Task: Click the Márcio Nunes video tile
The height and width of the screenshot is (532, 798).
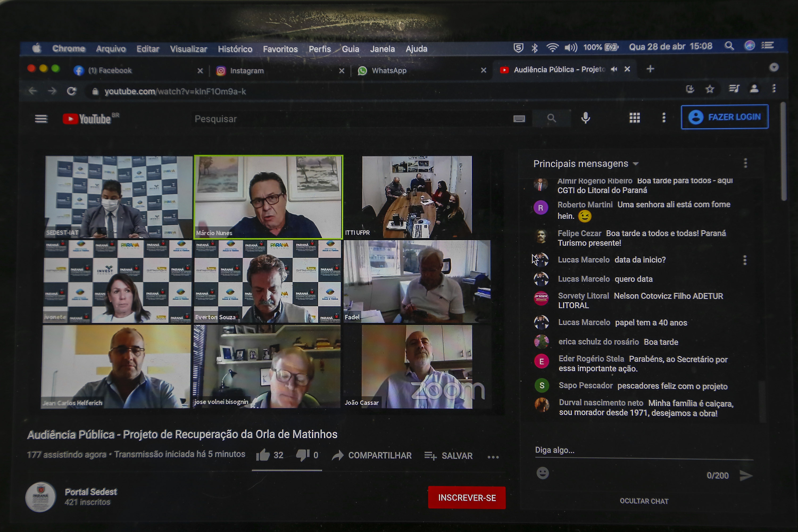Action: tap(268, 197)
